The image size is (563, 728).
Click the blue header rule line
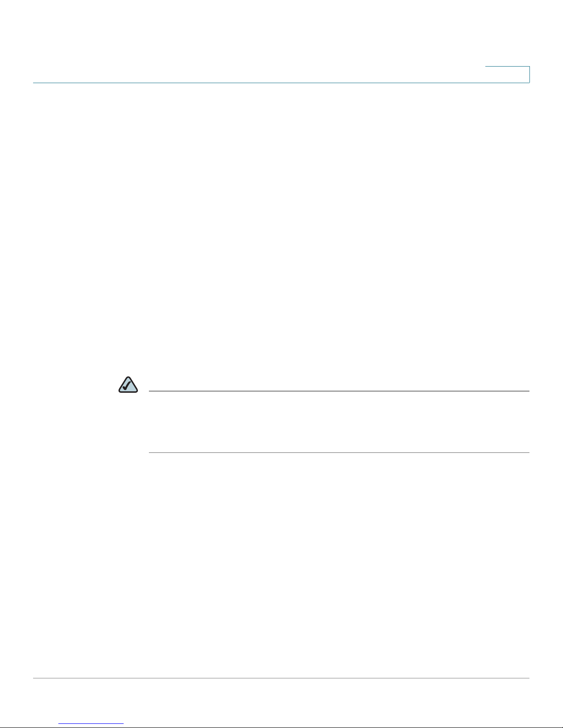click(x=281, y=83)
